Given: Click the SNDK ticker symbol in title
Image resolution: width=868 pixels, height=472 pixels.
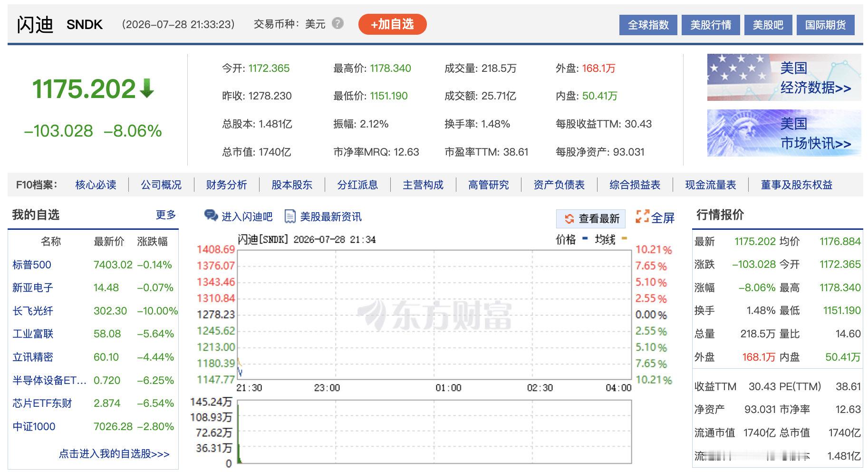Looking at the screenshot, I should click(85, 24).
